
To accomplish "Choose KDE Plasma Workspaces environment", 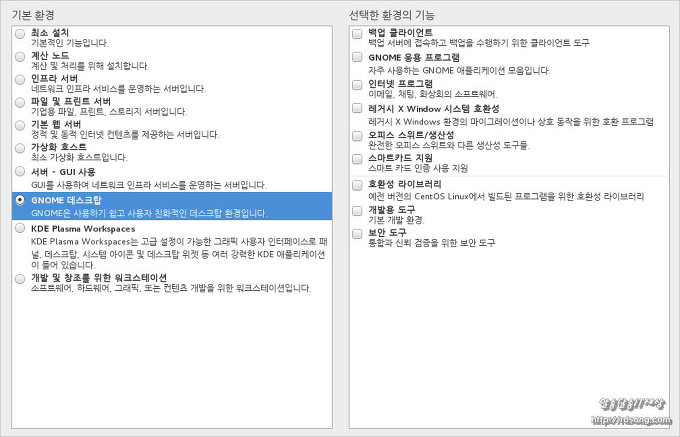I will click(20, 229).
